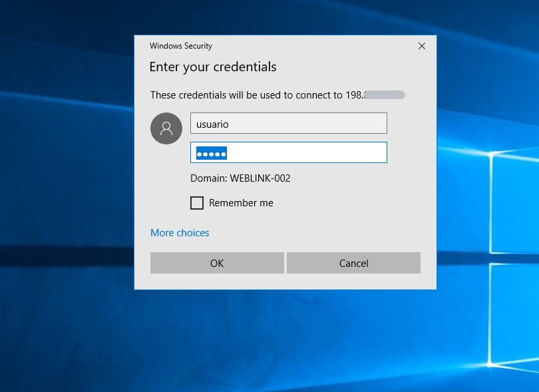This screenshot has width=539, height=392.
Task: Click the Windows Security title bar text
Action: 181,46
